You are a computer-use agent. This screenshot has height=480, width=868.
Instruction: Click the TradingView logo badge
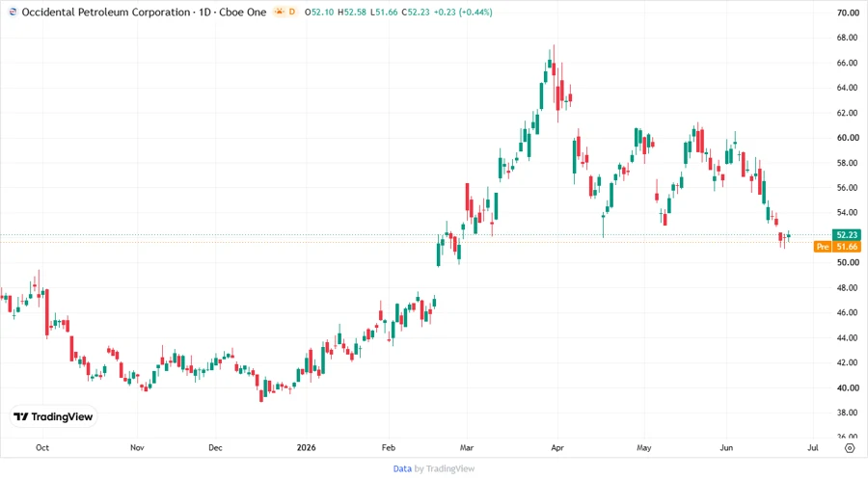[x=53, y=416]
